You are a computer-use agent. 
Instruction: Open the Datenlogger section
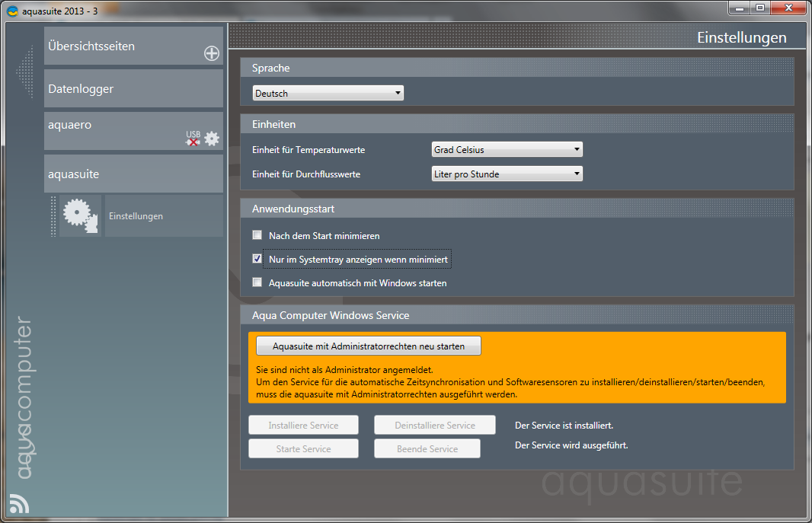tap(133, 89)
